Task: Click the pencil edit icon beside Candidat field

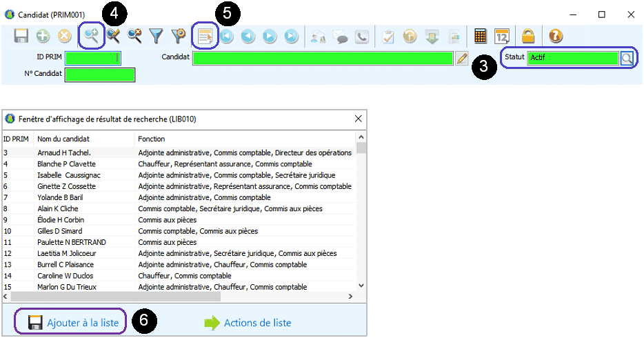Action: click(x=462, y=59)
